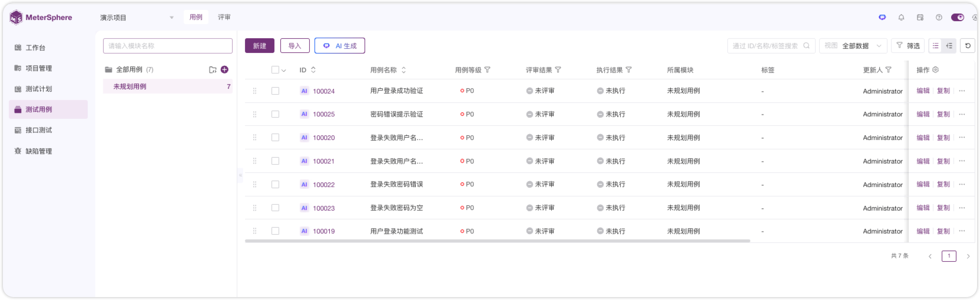This screenshot has width=980, height=300.
Task: Switch to list view icon
Action: point(936,46)
